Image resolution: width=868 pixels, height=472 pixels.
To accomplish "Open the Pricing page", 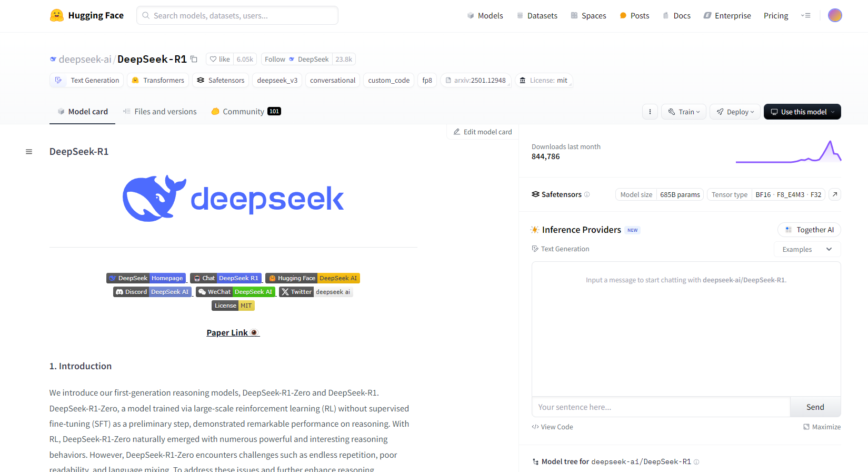I will point(776,16).
